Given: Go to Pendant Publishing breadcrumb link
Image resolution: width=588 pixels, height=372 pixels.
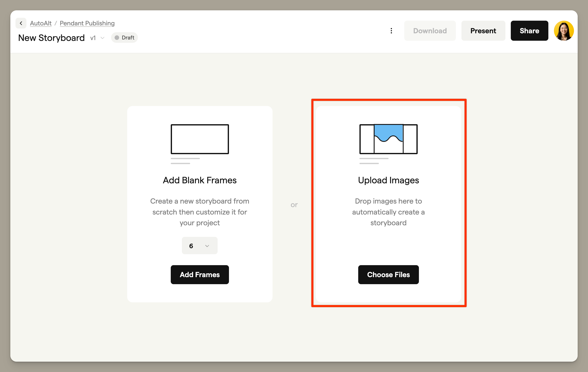Looking at the screenshot, I should 87,23.
